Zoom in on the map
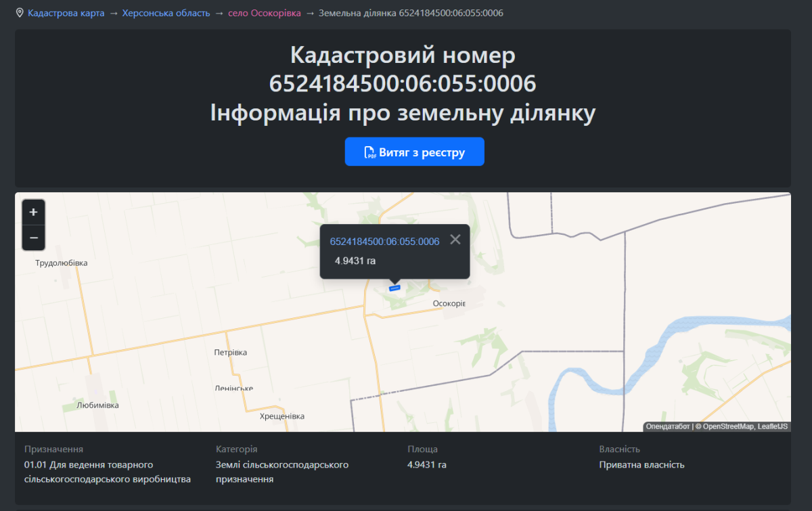 (33, 213)
